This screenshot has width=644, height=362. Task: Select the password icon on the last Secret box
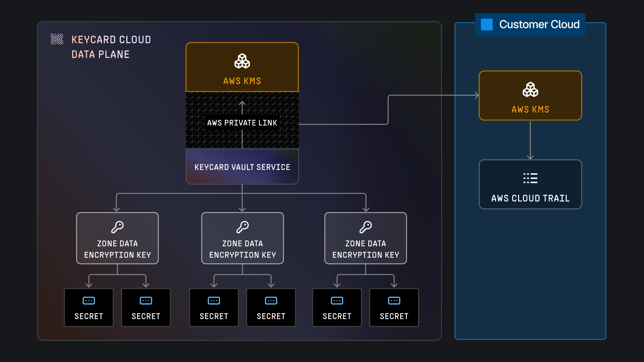point(394,300)
